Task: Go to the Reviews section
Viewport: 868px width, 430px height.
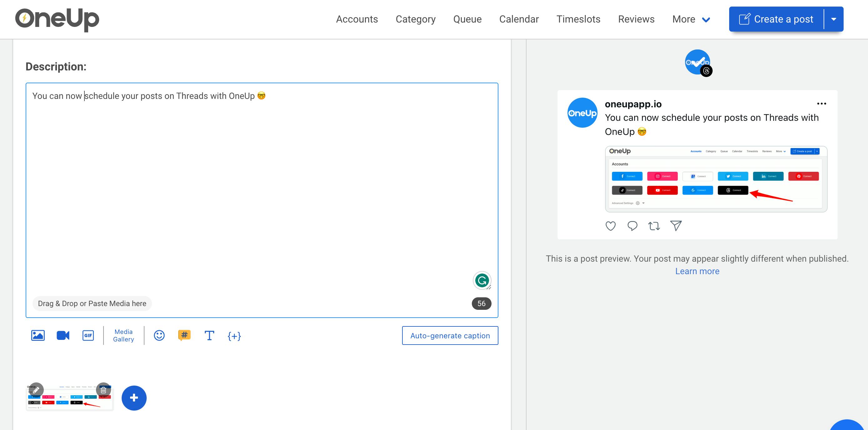Action: point(636,19)
